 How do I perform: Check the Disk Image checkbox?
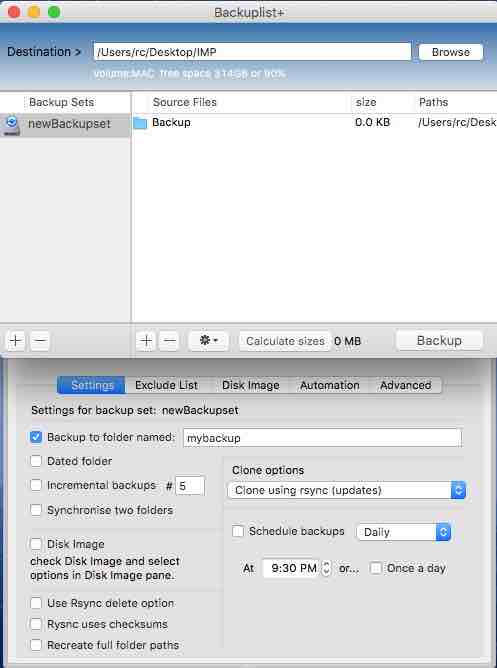tap(36, 544)
